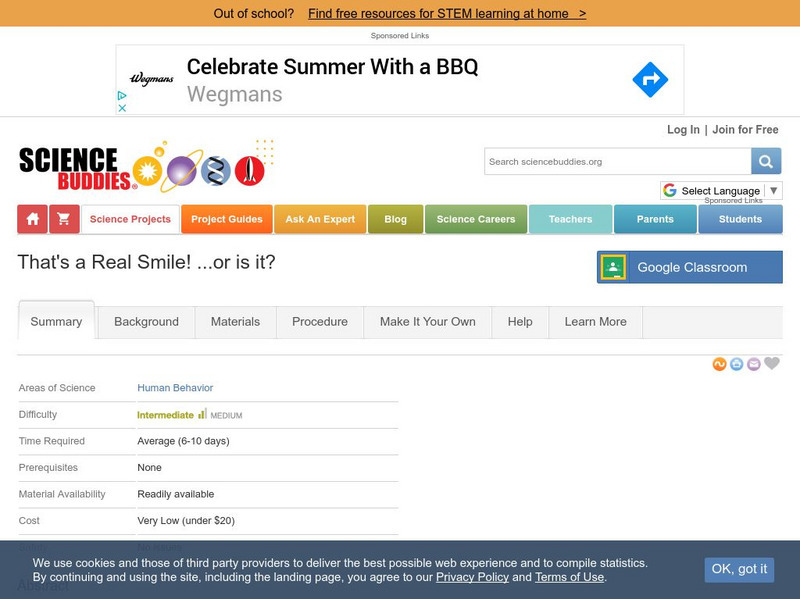Click the Wegmans ad arrow icon
The width and height of the screenshot is (800, 599).
(x=650, y=80)
